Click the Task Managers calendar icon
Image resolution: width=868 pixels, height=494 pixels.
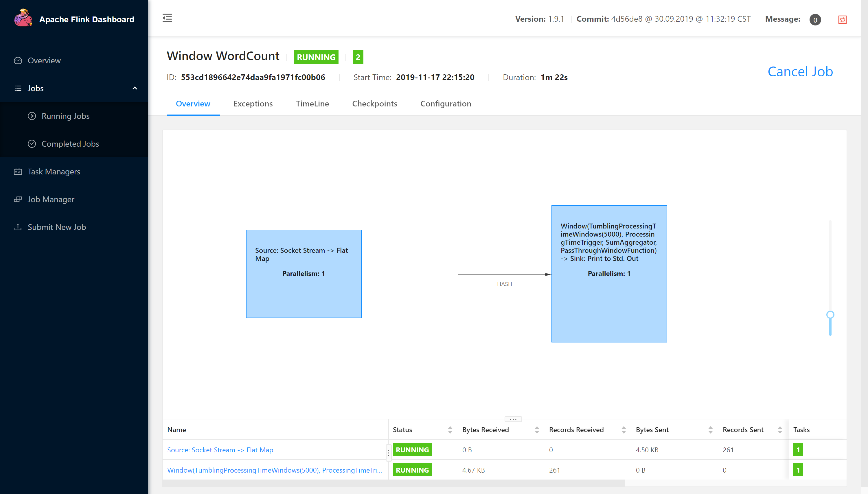[18, 172]
